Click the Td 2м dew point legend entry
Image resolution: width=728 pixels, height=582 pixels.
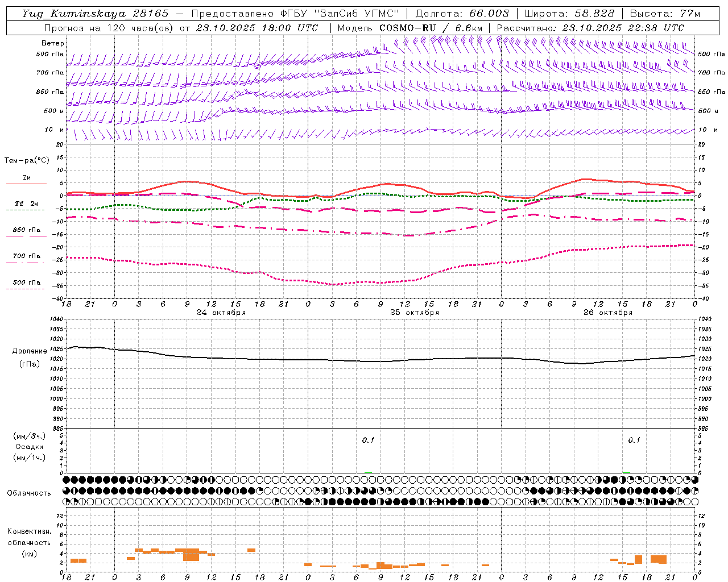tap(26, 203)
